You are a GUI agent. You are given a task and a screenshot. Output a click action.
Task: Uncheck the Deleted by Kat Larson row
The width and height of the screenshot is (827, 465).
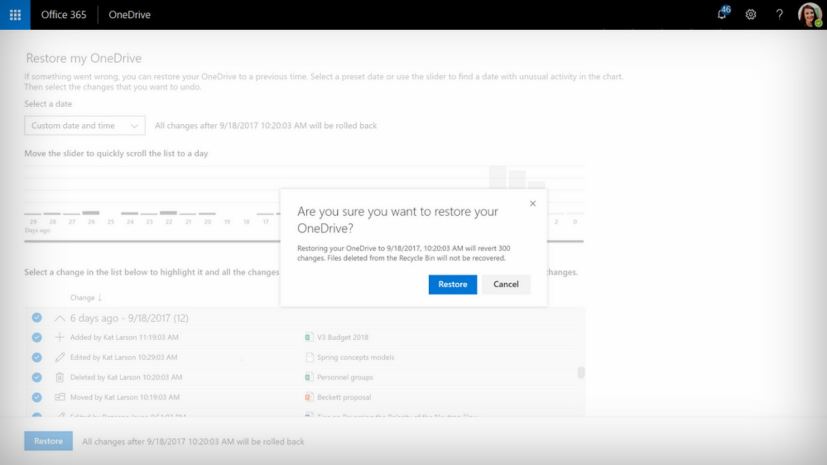point(36,377)
